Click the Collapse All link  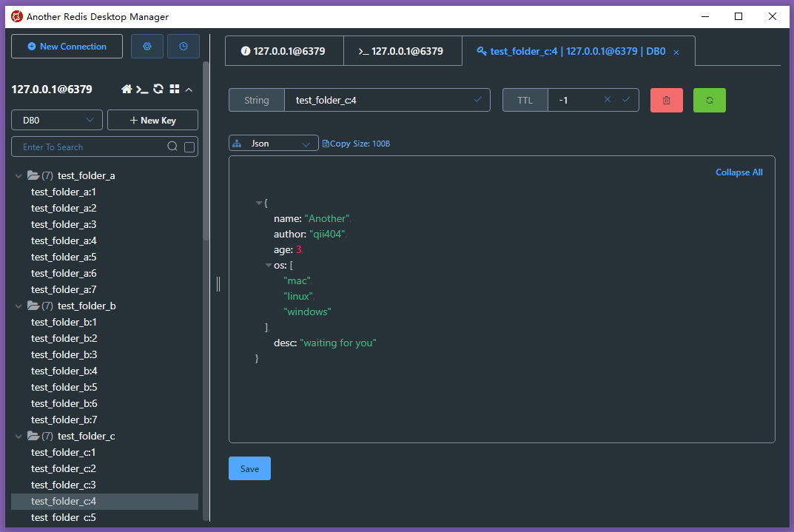[x=739, y=172]
